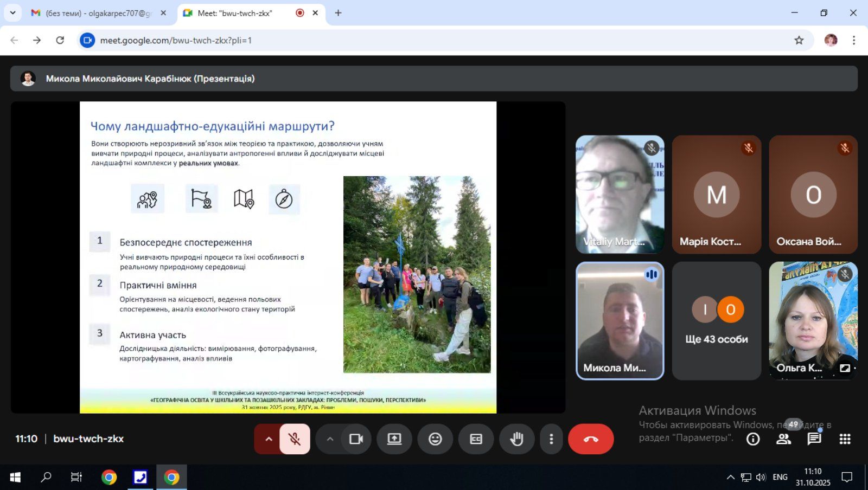Open more options three-dot menu
868x490 pixels.
[551, 439]
